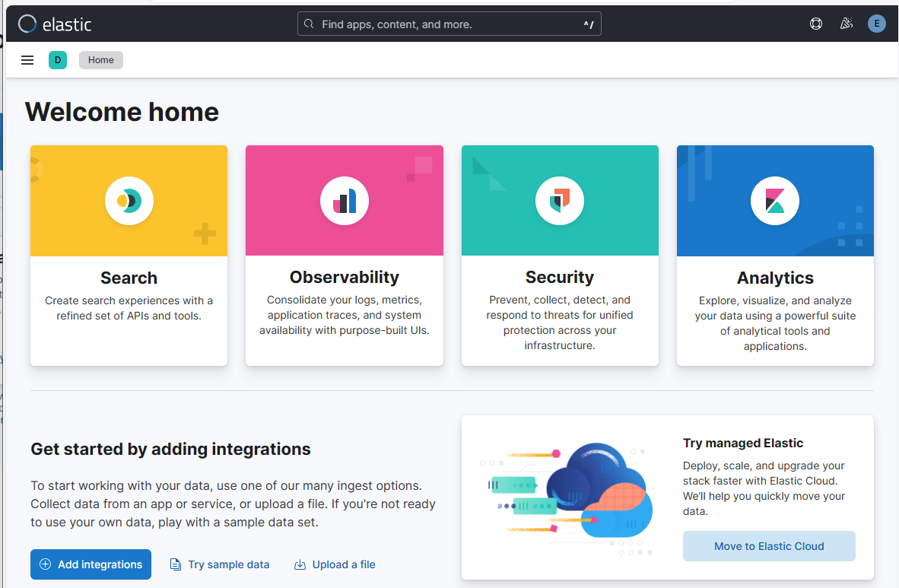
Task: Click the keyboard shortcut hint in search bar
Action: coord(589,24)
